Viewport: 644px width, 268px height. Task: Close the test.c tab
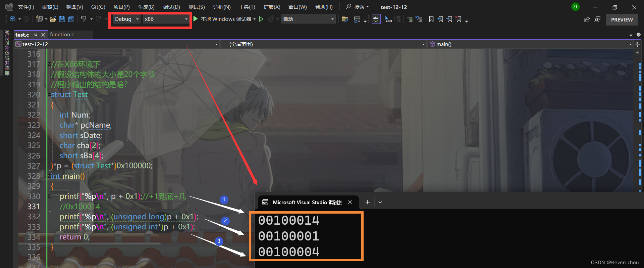tap(43, 35)
